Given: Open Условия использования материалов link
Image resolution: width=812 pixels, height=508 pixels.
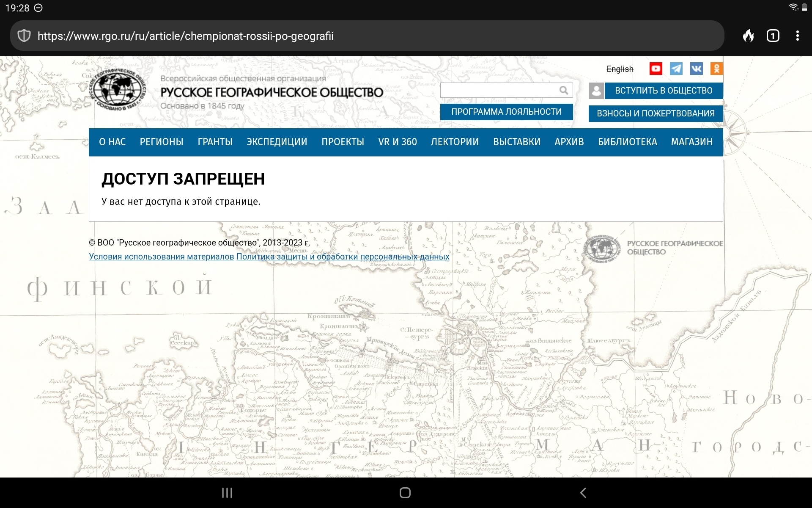Looking at the screenshot, I should (x=161, y=257).
